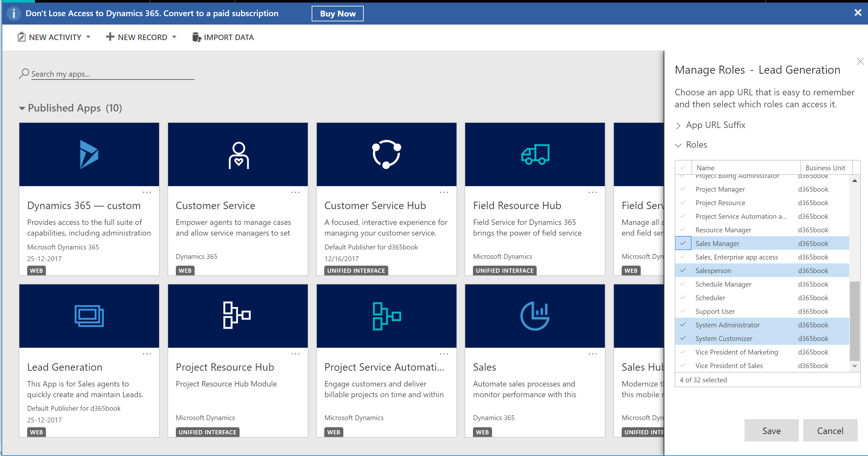Uncheck the System Customizer role
This screenshot has width=868, height=456.
683,338
